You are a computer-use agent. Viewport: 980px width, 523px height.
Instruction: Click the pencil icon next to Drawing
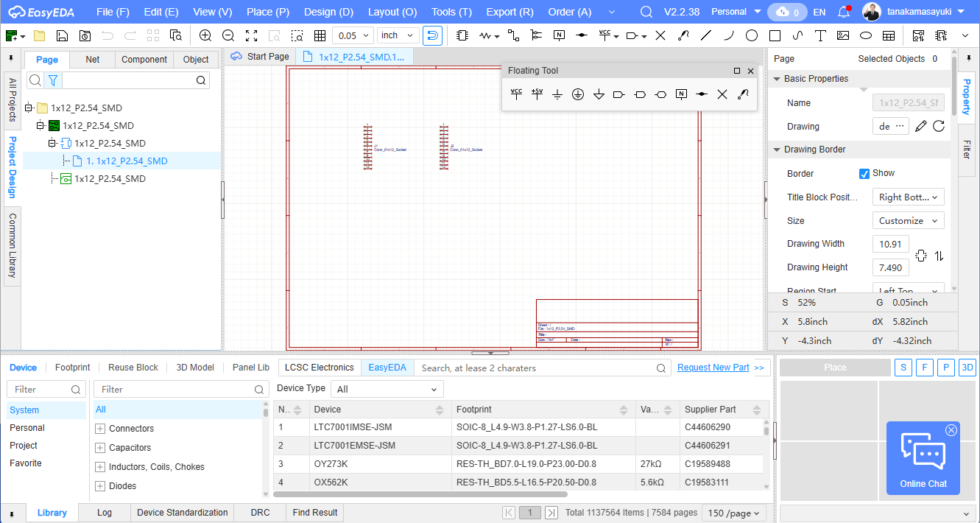point(920,126)
